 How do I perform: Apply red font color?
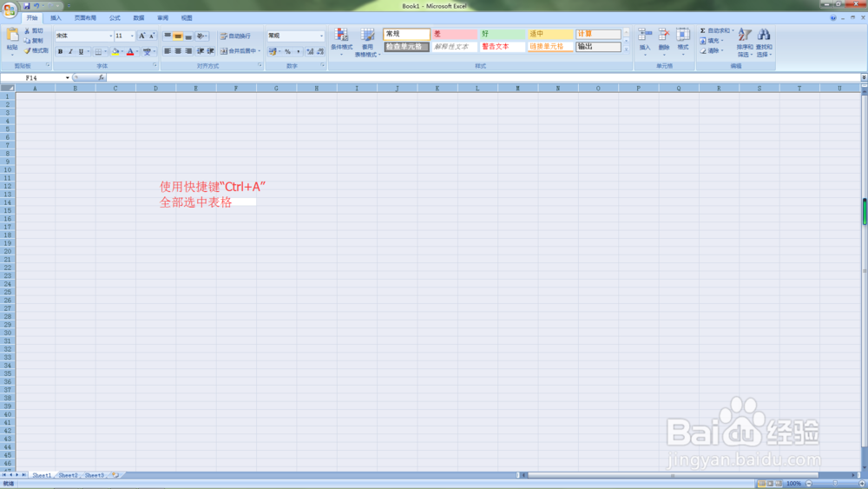(130, 51)
